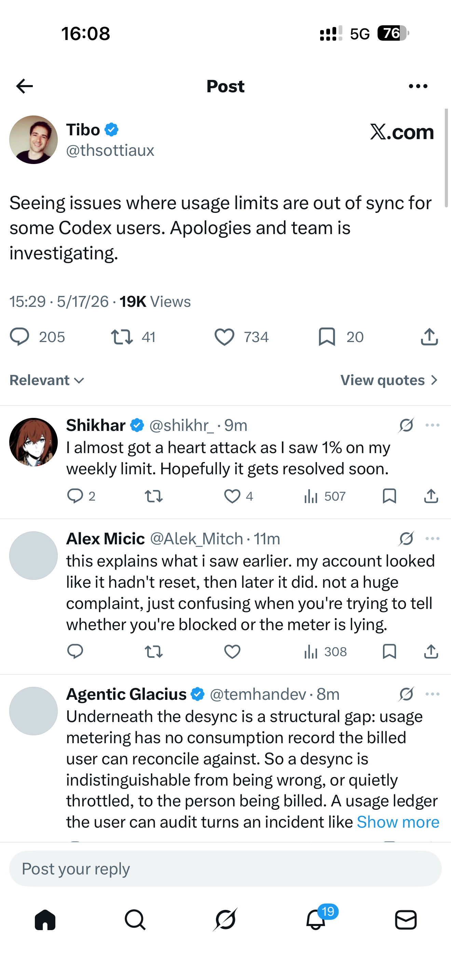Screen dimensions: 451x980
Task: Open the Messages envelope tab
Action: click(406, 920)
